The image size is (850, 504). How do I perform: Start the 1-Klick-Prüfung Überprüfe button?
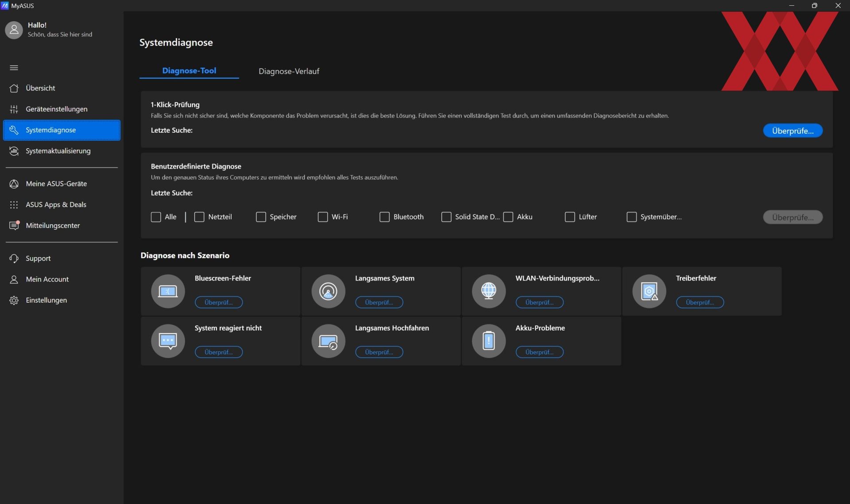tap(792, 131)
